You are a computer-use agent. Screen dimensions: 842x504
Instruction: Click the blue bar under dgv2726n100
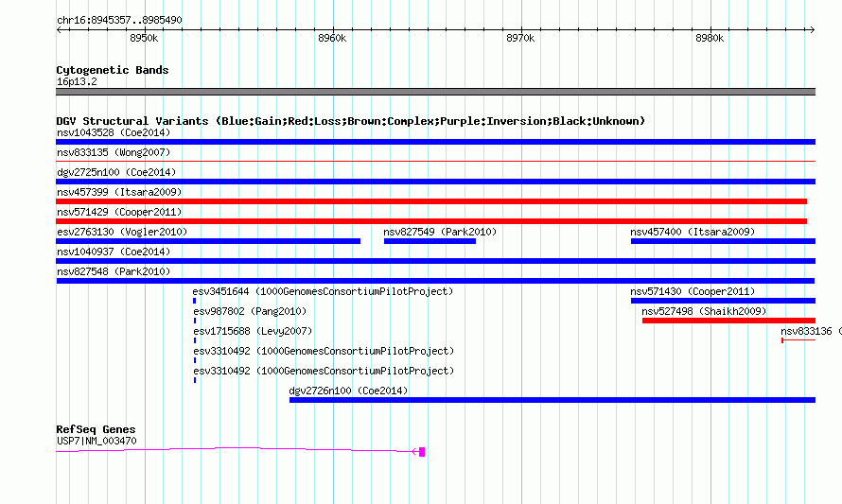point(553,400)
